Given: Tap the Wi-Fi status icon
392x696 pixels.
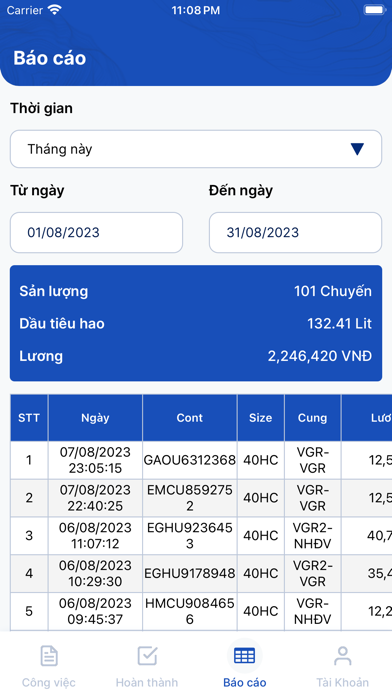Looking at the screenshot, I should 55,10.
